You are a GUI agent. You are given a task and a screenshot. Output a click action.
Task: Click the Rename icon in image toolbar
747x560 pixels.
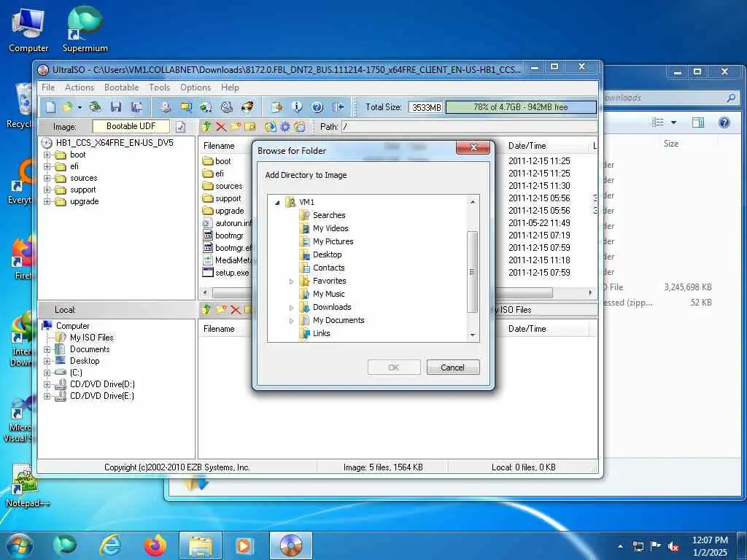point(250,127)
